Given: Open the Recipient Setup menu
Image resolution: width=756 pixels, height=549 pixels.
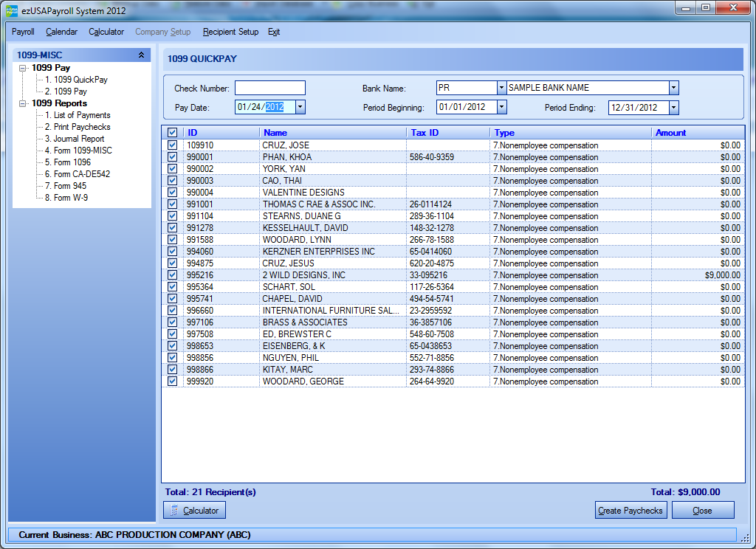Looking at the screenshot, I should [x=230, y=32].
